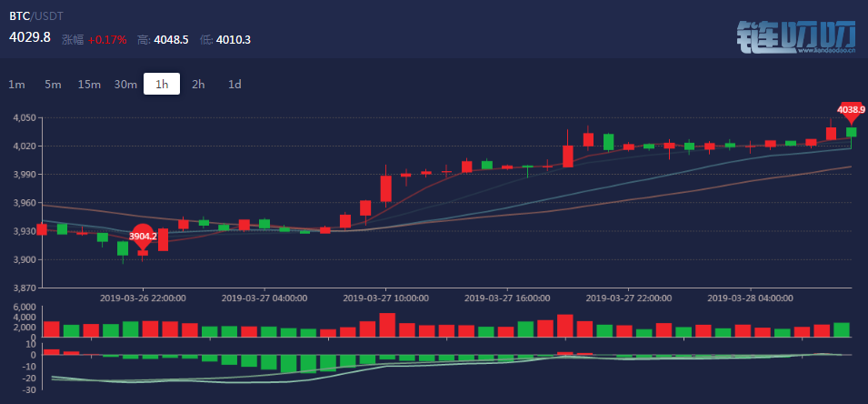Click the -10 MACD axis label
Image resolution: width=868 pixels, height=404 pixels.
tap(29, 367)
